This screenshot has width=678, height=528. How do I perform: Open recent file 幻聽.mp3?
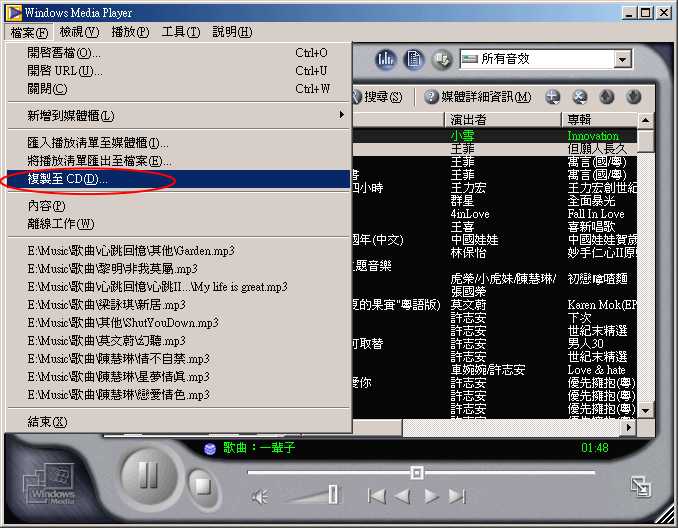click(x=179, y=341)
